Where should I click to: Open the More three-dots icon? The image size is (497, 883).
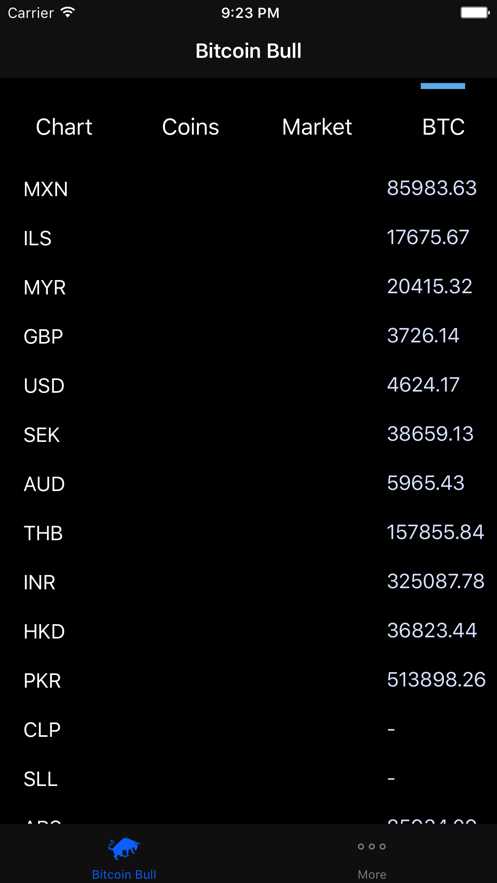click(371, 846)
